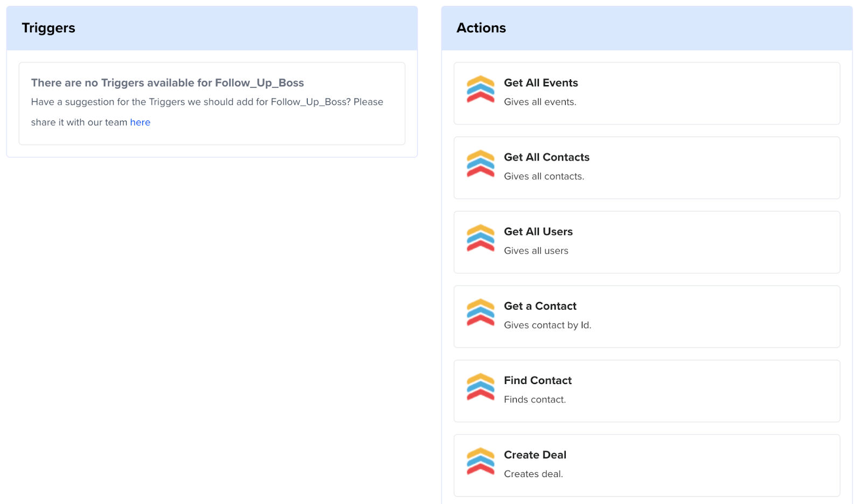
Task: Click the 'Gives contact by Id.' description
Action: click(547, 325)
